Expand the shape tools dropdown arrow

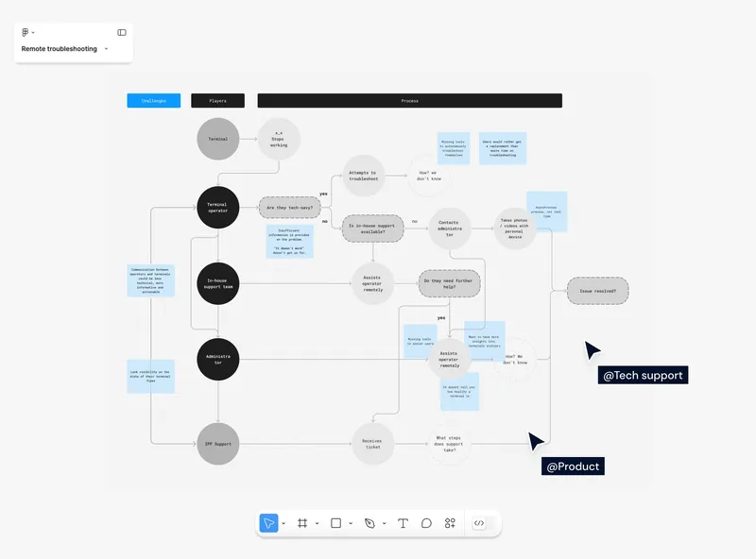(351, 523)
